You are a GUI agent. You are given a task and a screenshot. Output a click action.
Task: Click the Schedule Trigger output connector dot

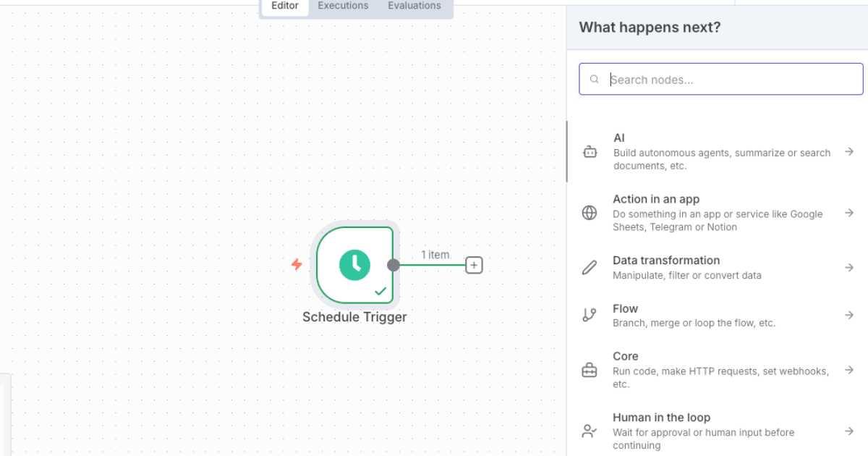[393, 265]
